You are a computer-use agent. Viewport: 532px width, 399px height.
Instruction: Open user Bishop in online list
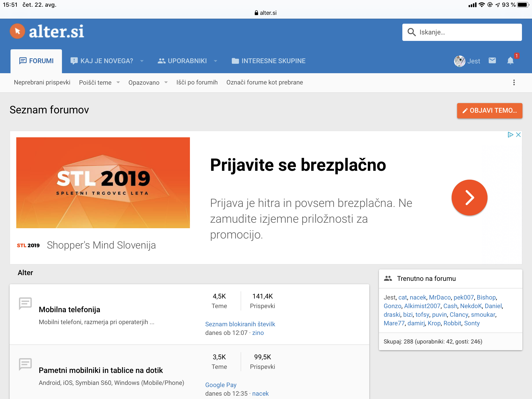coord(486,298)
